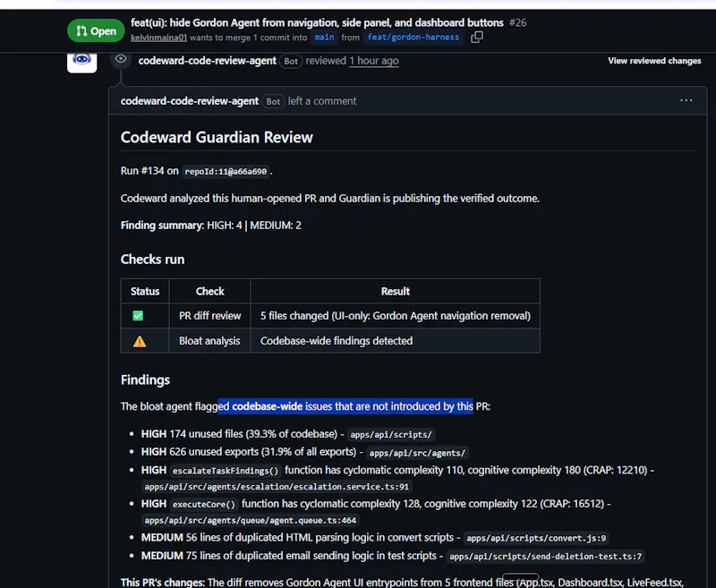Click the '174 unused files' finding line
716x588 pixels.
coord(288,434)
